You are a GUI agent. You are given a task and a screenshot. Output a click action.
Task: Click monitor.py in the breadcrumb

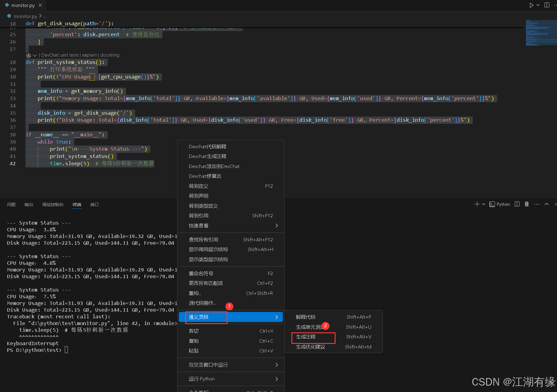click(25, 16)
